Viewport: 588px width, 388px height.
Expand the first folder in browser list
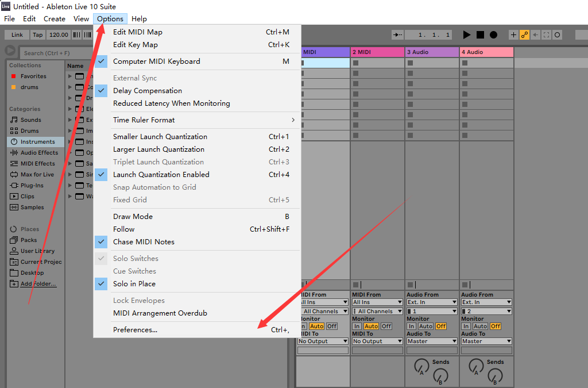[x=69, y=76]
